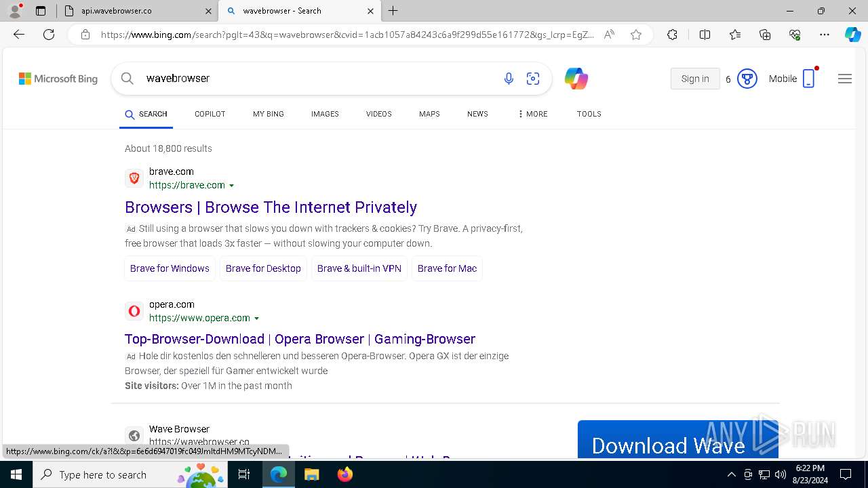Open the Extensions puzzle icon

tap(672, 35)
